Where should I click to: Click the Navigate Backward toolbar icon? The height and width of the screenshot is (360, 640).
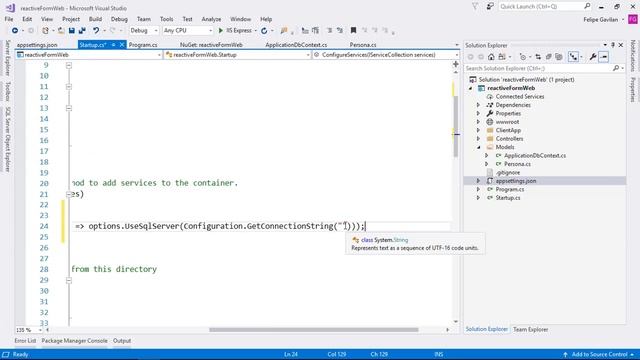click(15, 31)
